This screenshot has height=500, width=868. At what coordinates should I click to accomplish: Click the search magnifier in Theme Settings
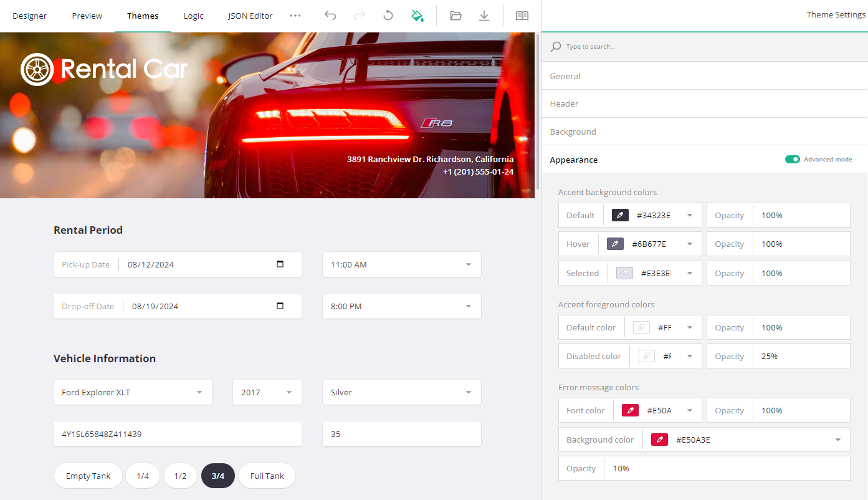555,46
